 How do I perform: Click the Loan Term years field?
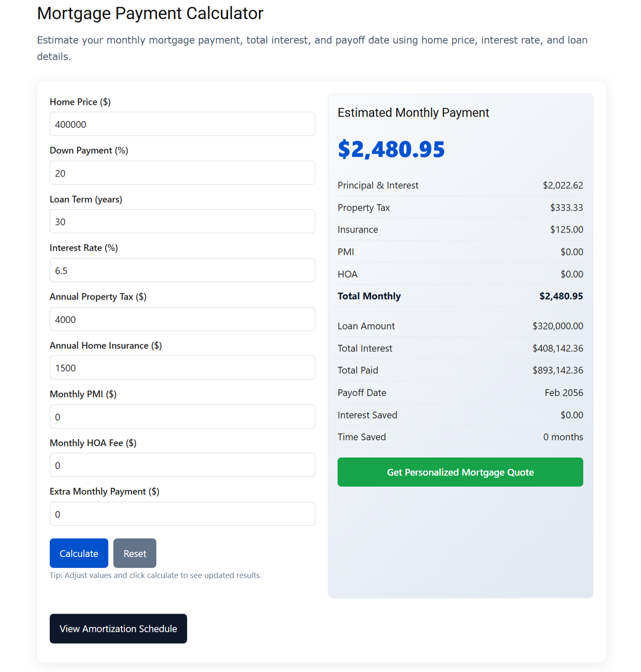(182, 221)
